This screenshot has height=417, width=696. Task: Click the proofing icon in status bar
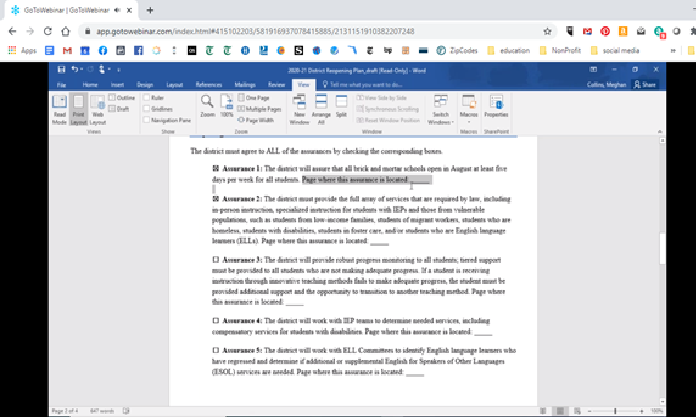click(126, 411)
